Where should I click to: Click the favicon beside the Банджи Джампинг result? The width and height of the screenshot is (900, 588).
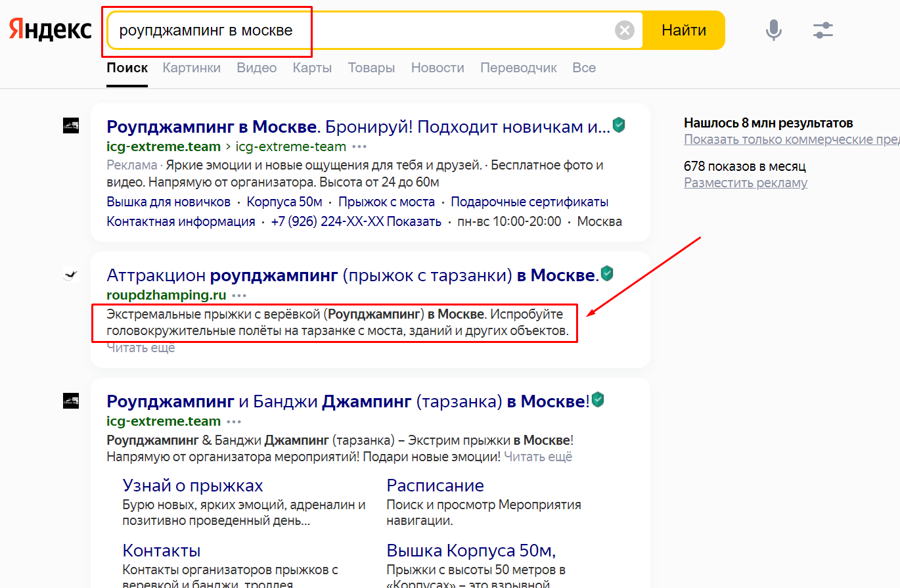coord(71,401)
